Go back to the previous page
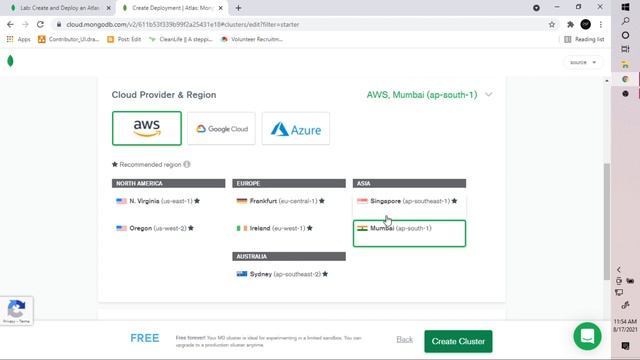The image size is (640, 360). point(10,24)
